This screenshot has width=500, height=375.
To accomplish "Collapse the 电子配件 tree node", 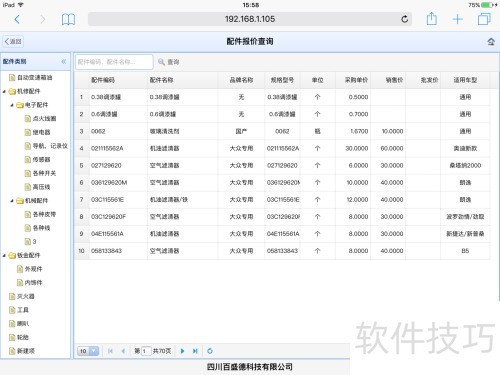I will coord(12,105).
